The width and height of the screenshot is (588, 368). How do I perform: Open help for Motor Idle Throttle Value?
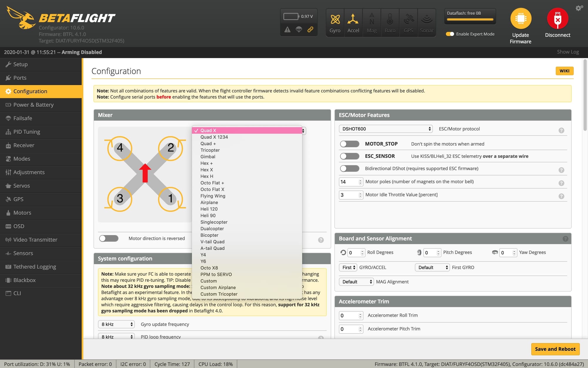pos(561,196)
